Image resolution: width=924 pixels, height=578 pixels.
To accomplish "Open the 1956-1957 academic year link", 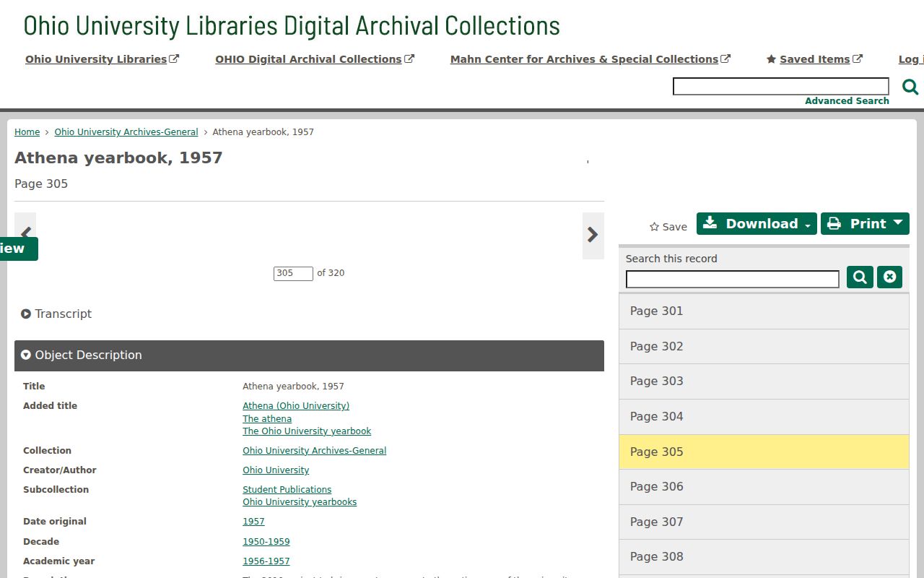I will (266, 561).
